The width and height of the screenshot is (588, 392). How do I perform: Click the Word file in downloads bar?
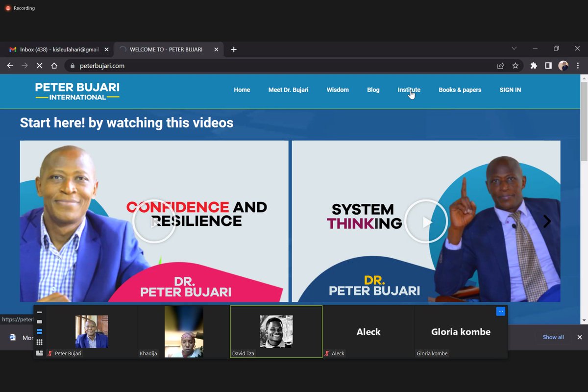[22, 338]
